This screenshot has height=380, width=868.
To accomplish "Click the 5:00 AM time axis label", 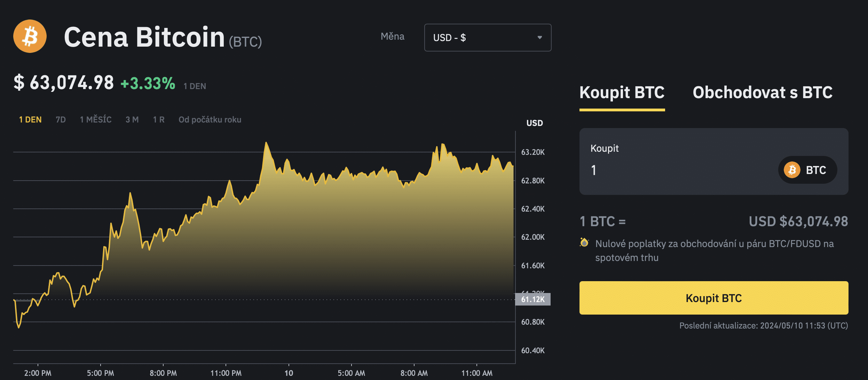I will click(351, 373).
